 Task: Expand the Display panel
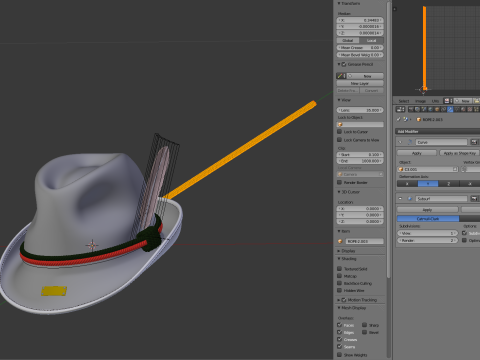[x=339, y=251]
